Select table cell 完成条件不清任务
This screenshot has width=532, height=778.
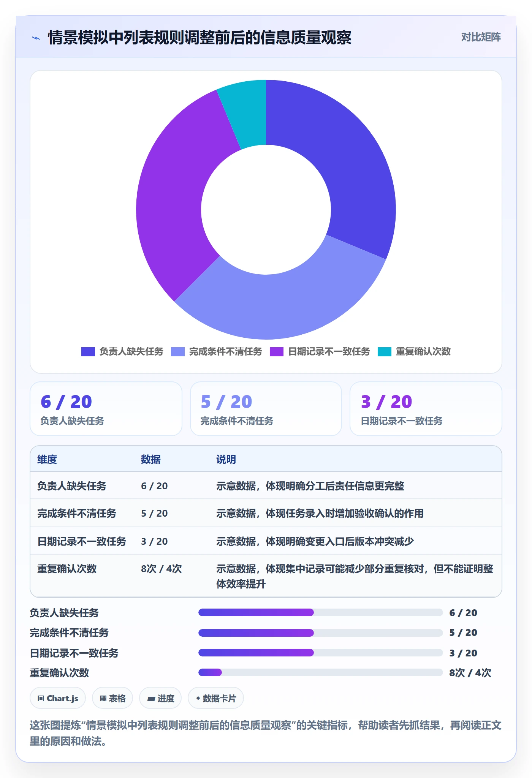(x=77, y=513)
